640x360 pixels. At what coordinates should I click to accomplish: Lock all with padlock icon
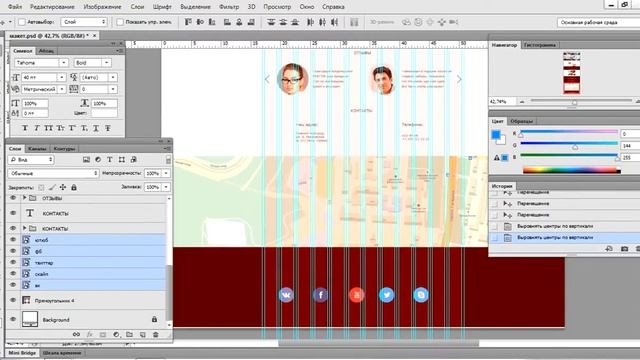point(74,187)
